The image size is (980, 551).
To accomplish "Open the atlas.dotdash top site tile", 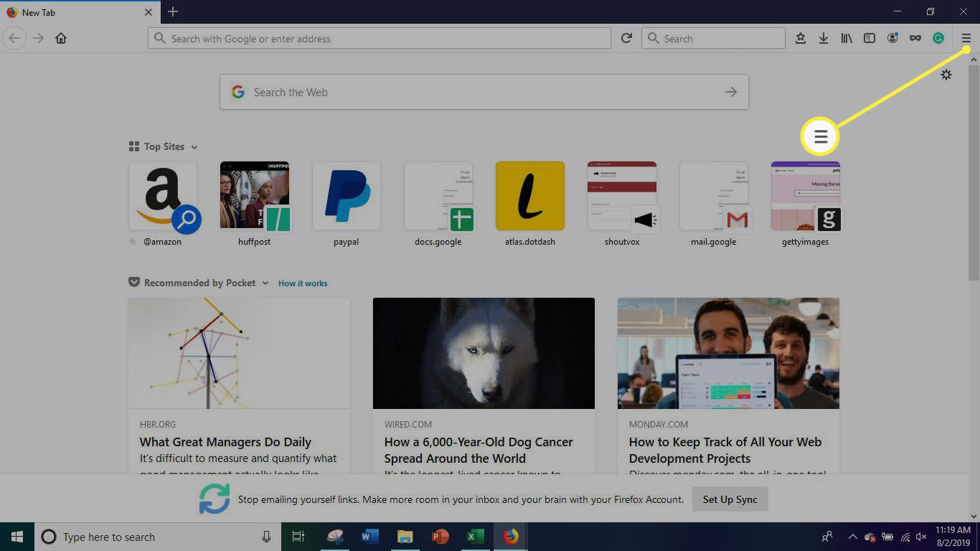I will [x=530, y=196].
